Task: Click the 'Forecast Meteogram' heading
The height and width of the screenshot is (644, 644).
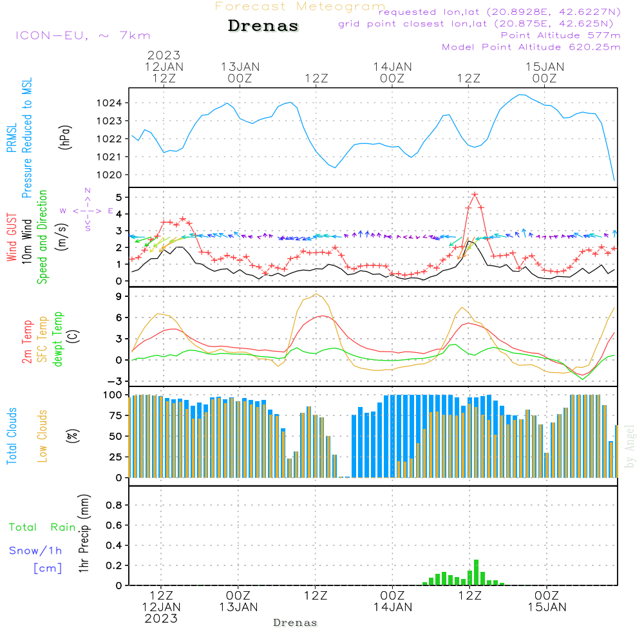Action: 300,6
